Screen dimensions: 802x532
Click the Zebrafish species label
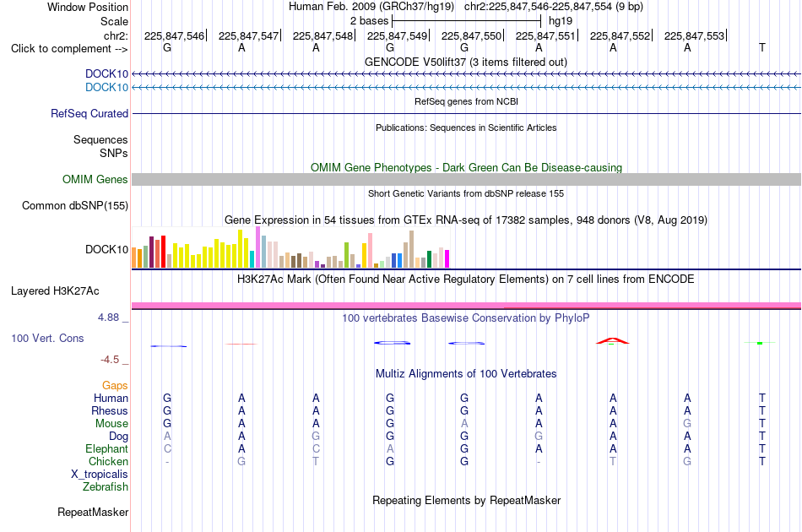point(106,487)
